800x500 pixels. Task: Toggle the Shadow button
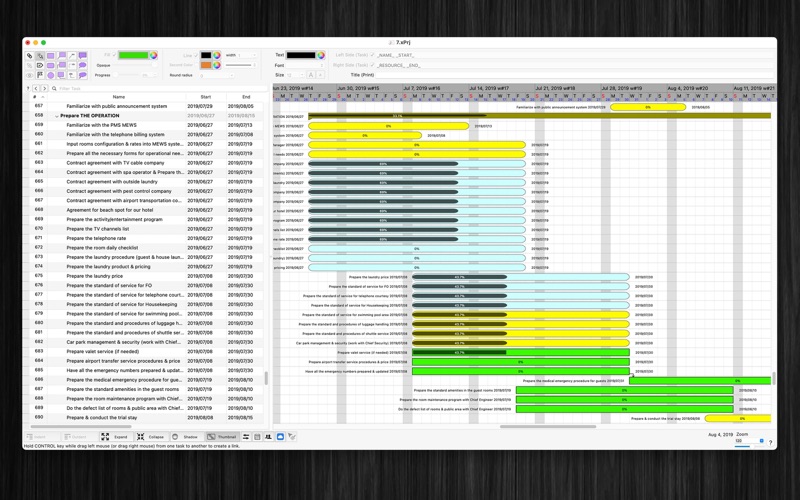coord(186,437)
